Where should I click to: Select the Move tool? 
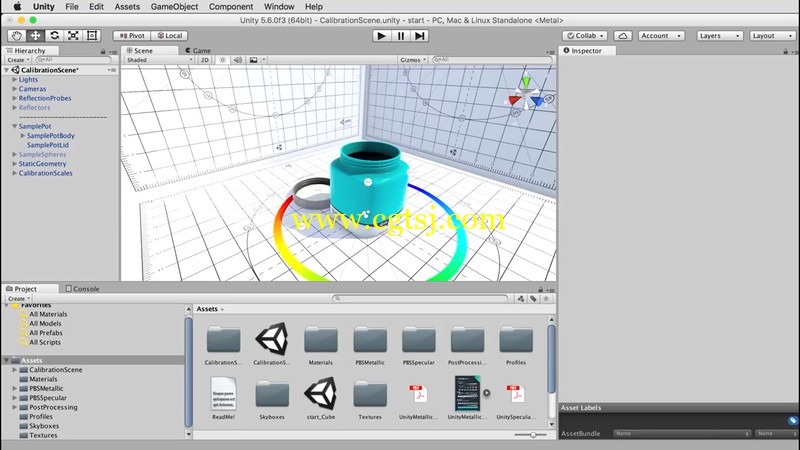35,36
